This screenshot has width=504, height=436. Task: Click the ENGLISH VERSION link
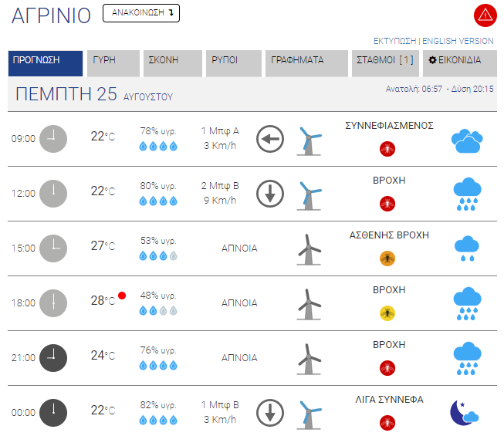(458, 41)
